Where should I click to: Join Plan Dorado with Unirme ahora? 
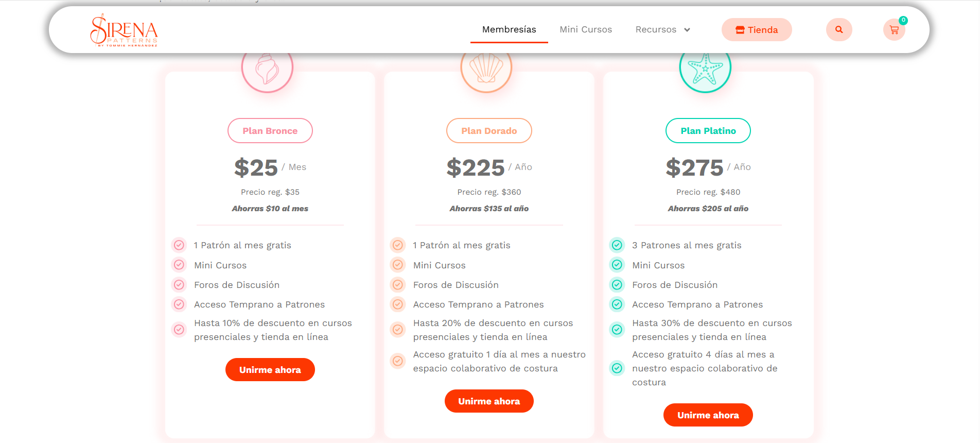point(489,401)
